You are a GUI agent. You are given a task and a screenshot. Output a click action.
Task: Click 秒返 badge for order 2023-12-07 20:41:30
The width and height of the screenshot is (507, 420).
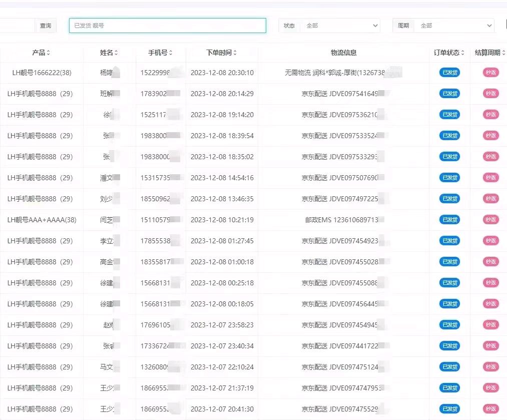pyautogui.click(x=491, y=408)
